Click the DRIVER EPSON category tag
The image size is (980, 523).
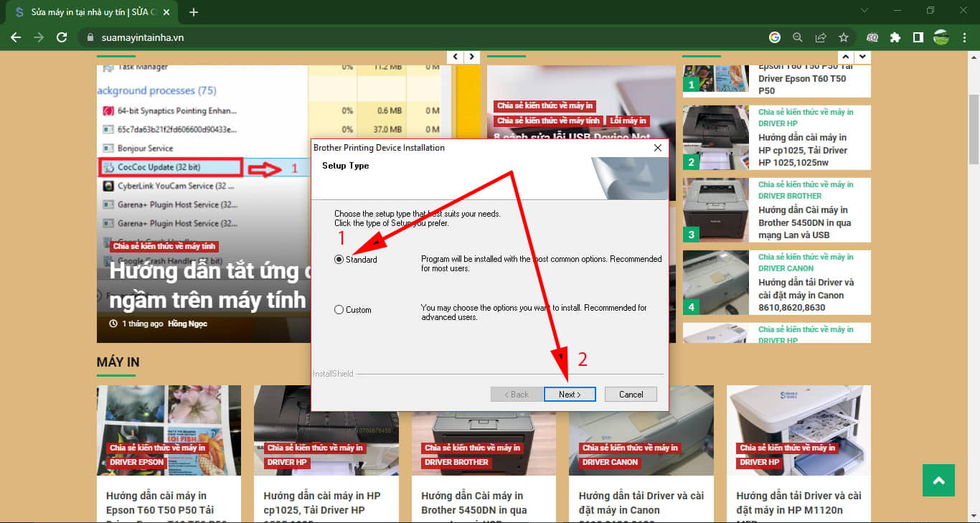(x=136, y=462)
